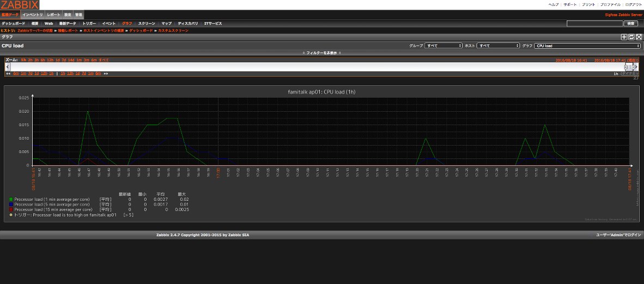Go to ダッシュボード in the submenu bar

(x=13, y=24)
